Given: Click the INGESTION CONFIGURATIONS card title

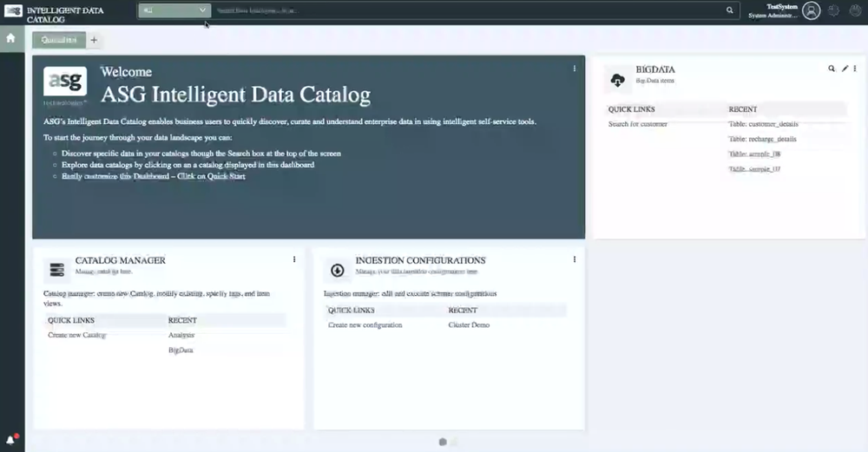Looking at the screenshot, I should (x=420, y=260).
